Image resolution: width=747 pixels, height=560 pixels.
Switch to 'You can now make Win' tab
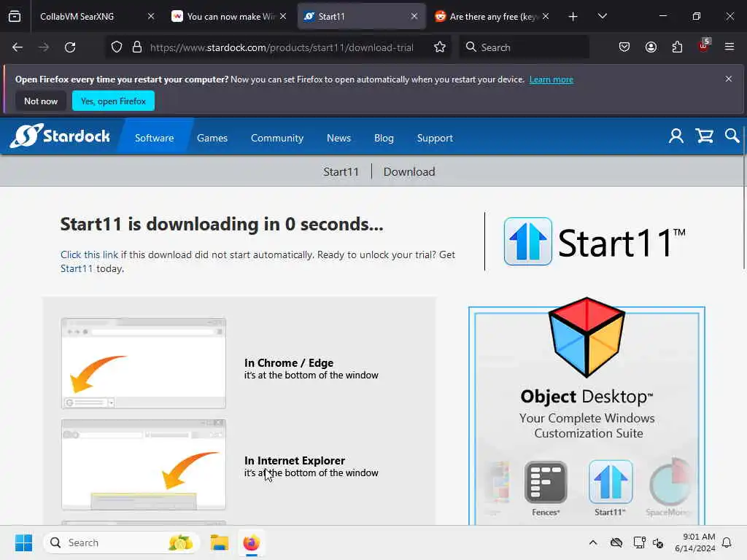point(224,17)
